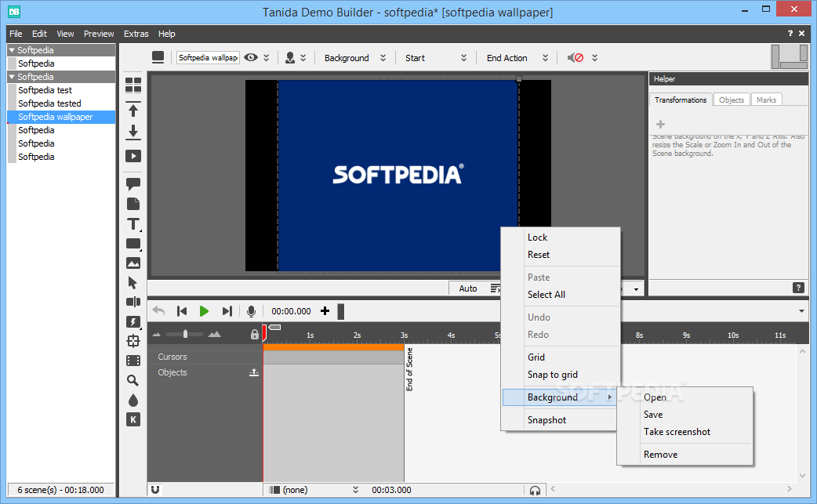Choose Take screenshot from submenu
The image size is (817, 504).
tap(677, 432)
